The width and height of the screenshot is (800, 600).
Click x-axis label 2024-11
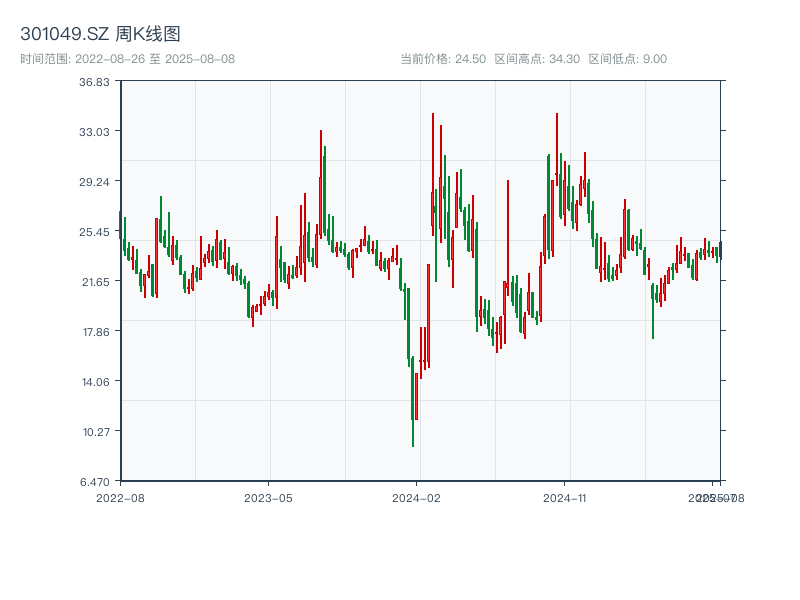(564, 498)
